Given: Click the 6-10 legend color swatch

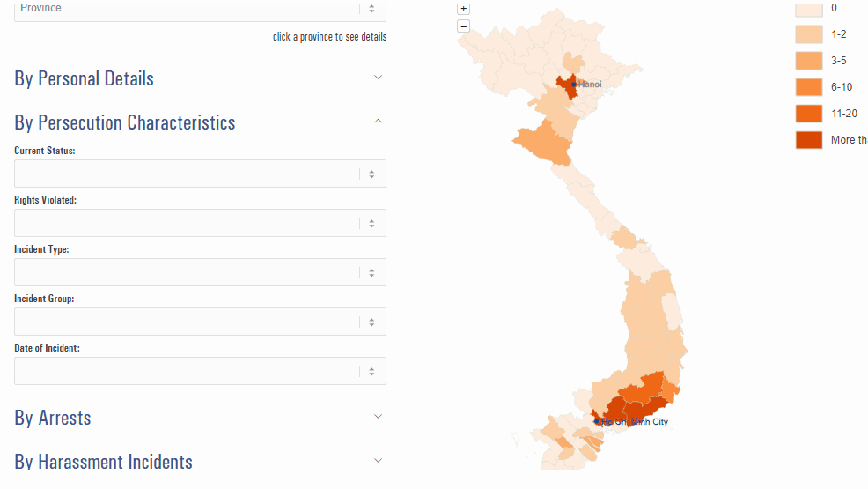Looking at the screenshot, I should [x=809, y=87].
